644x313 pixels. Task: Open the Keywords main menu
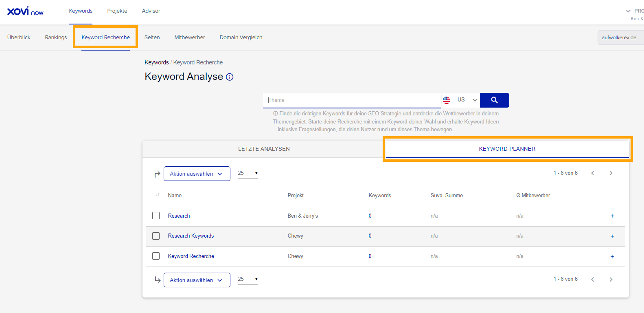click(81, 11)
